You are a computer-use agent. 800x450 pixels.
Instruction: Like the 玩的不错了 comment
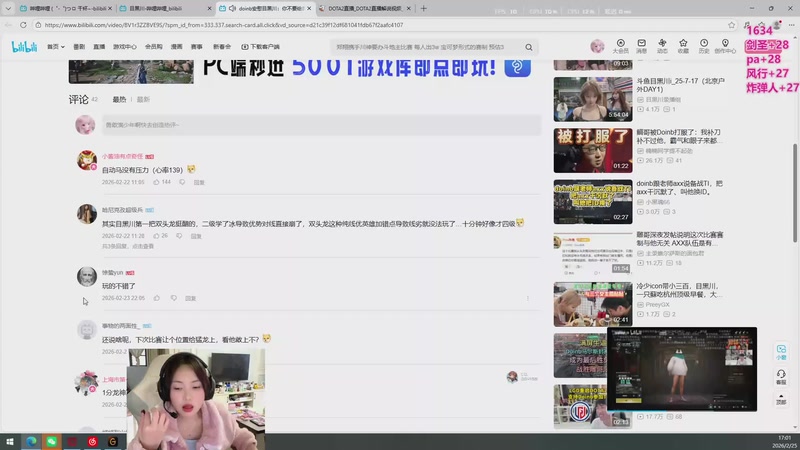click(x=157, y=298)
